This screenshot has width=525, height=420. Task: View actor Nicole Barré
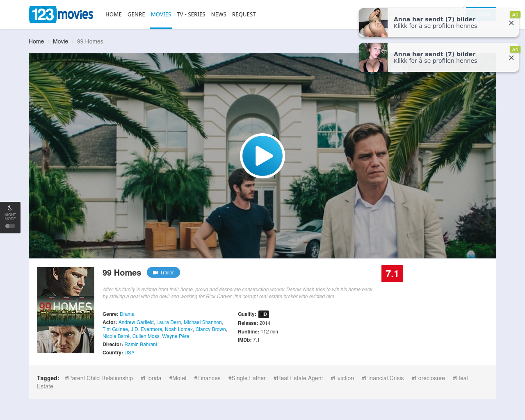pos(116,336)
